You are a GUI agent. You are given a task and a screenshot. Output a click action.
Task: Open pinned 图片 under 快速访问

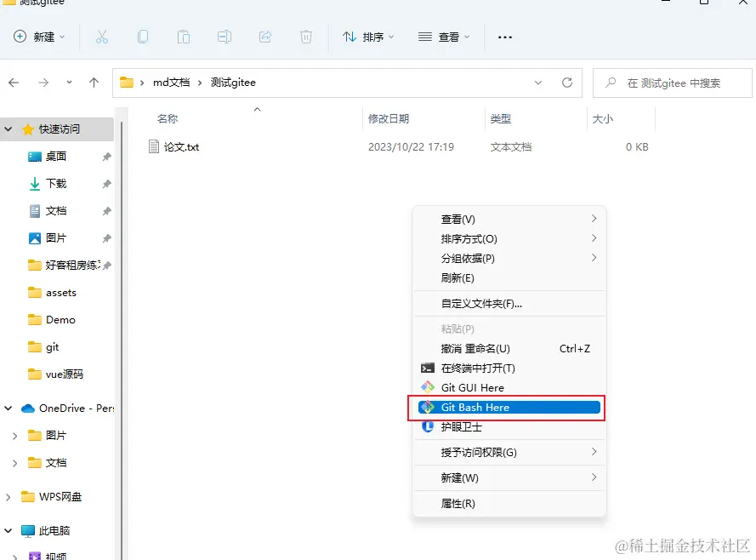[56, 237]
